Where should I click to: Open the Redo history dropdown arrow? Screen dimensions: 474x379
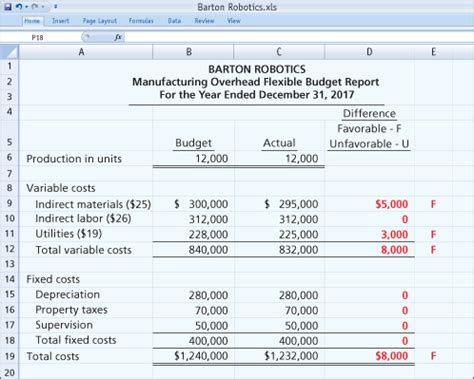coord(43,7)
